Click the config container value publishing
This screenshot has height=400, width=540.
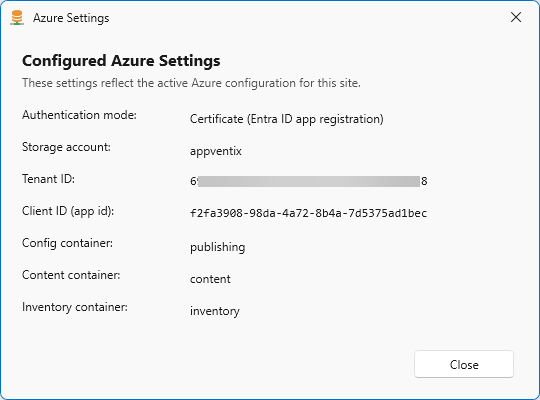218,247
